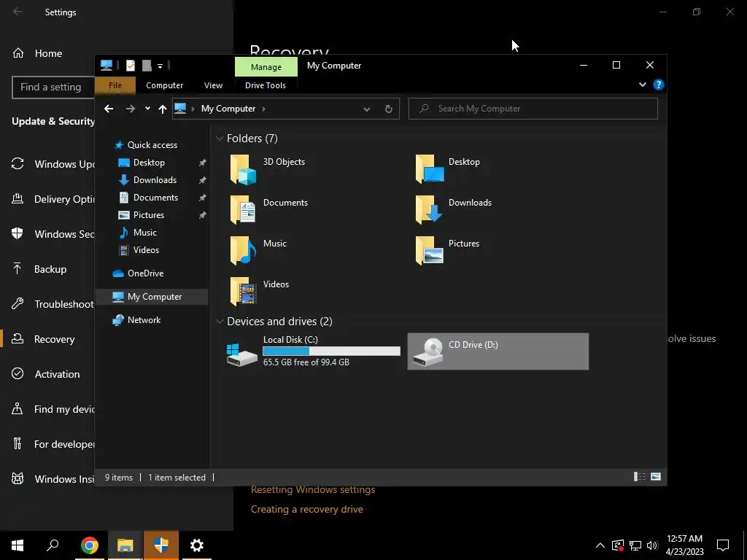The height and width of the screenshot is (560, 747).
Task: Click breadcrumb arrow after My Computer
Action: (x=263, y=109)
